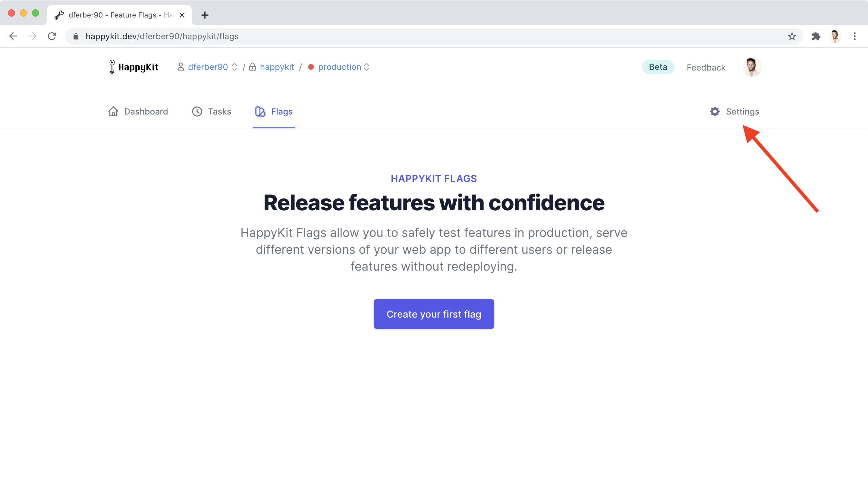The image size is (868, 496).
Task: Click the HappyKit wrench logo
Action: coord(112,67)
